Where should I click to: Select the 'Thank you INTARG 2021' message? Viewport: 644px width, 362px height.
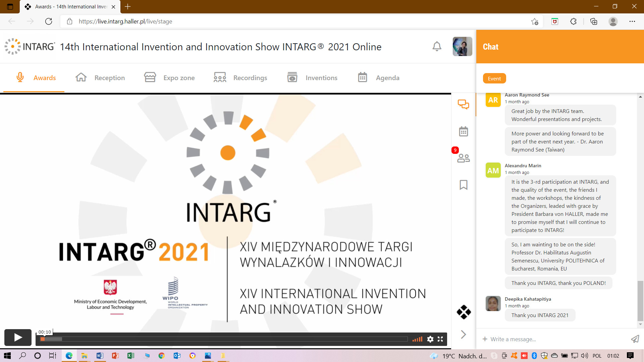[540, 315]
